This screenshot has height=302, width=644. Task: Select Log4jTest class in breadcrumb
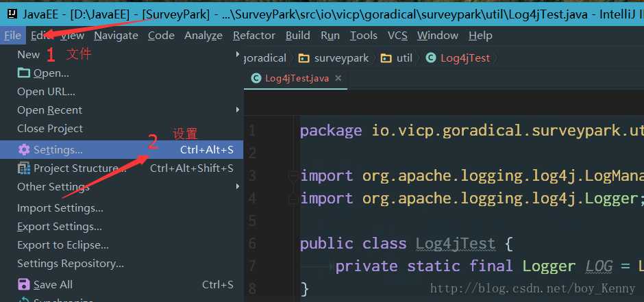pos(465,58)
